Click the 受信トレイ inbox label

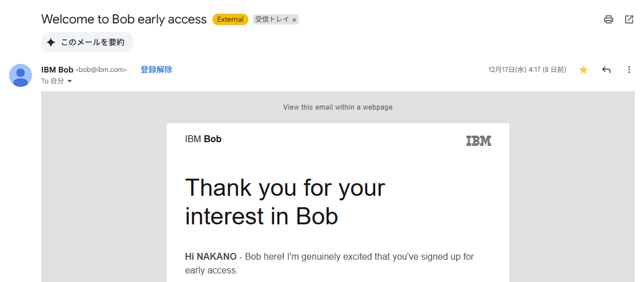272,19
